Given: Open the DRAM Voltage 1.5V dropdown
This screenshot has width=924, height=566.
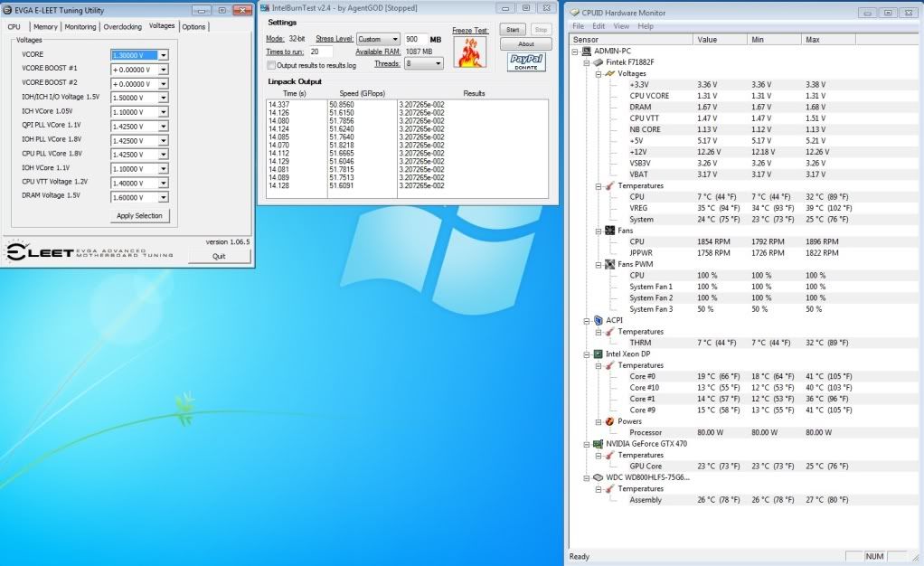Looking at the screenshot, I should (164, 197).
